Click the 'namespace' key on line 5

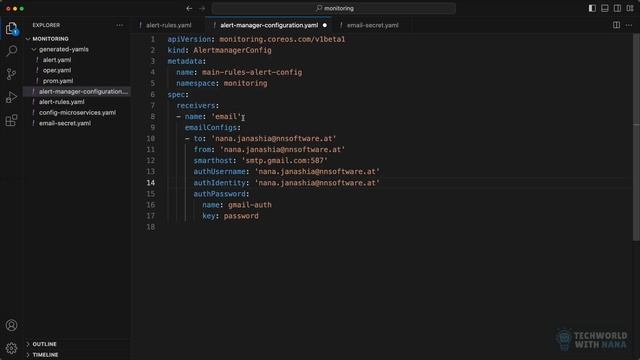tap(196, 83)
